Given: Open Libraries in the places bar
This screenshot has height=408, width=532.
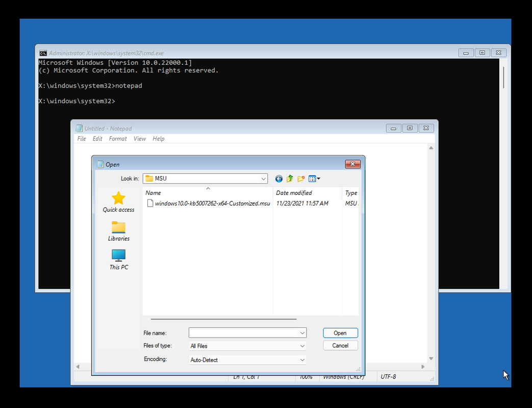Looking at the screenshot, I should 118,231.
